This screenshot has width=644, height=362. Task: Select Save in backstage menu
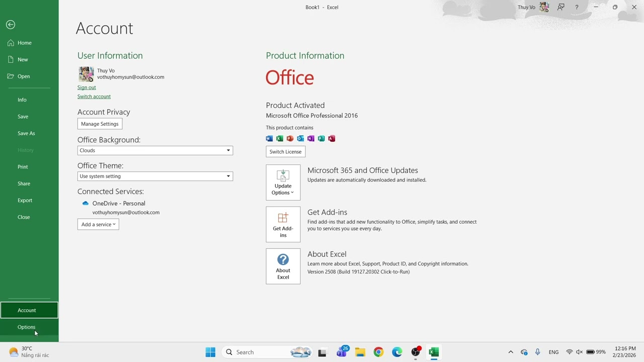pyautogui.click(x=29, y=117)
